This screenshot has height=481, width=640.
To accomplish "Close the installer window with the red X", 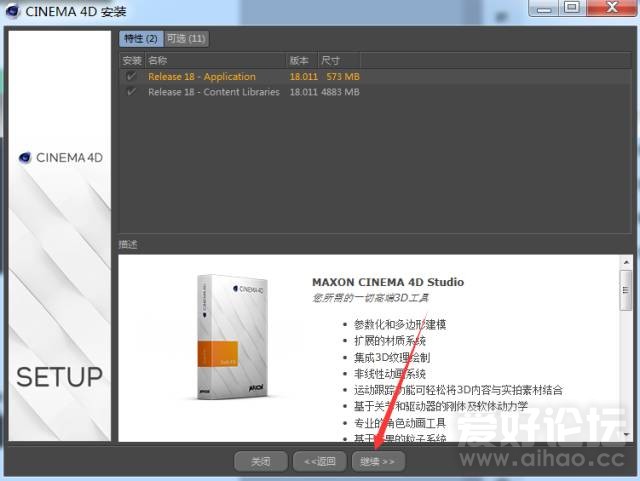I will point(608,8).
